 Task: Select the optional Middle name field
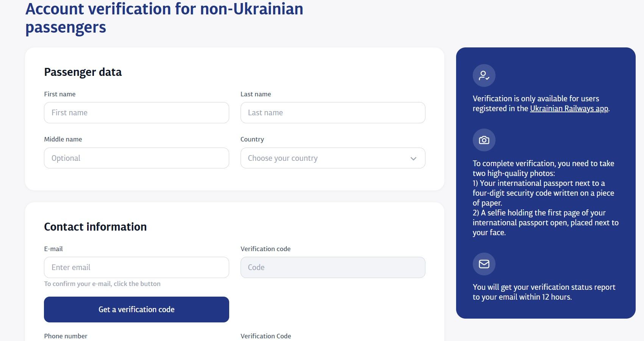point(136,158)
